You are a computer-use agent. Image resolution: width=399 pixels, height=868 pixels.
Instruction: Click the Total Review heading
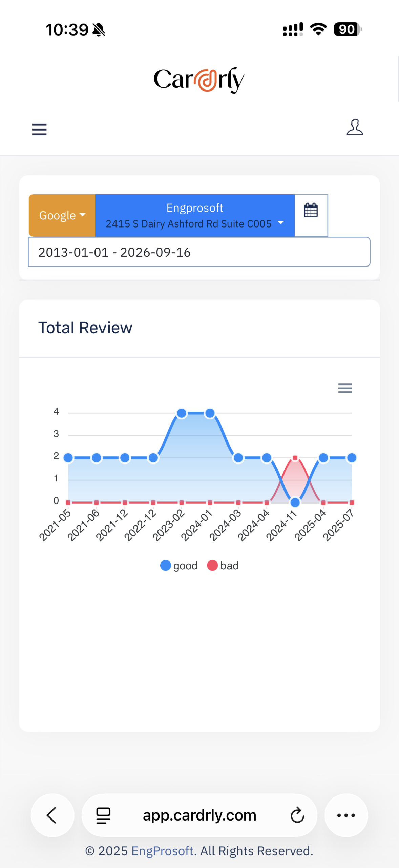[85, 328]
